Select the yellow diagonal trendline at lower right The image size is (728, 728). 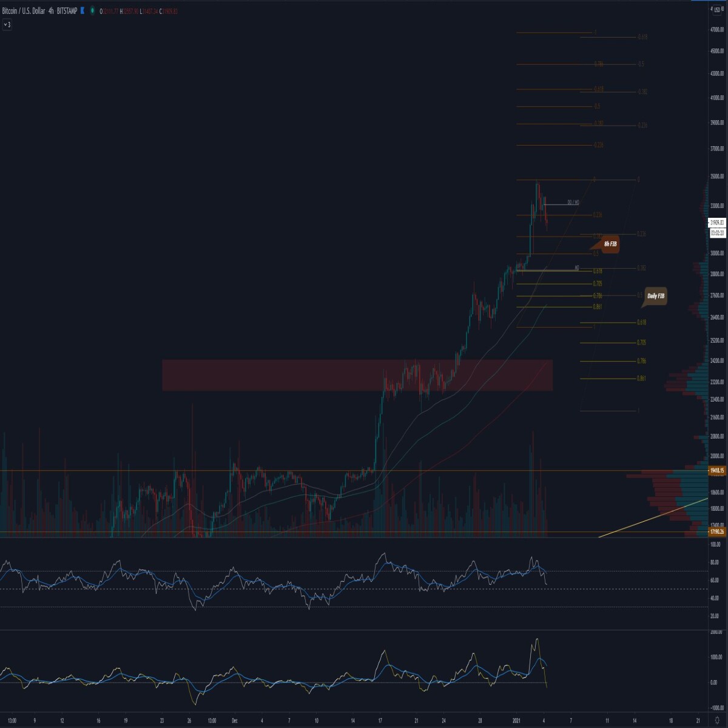(x=653, y=517)
